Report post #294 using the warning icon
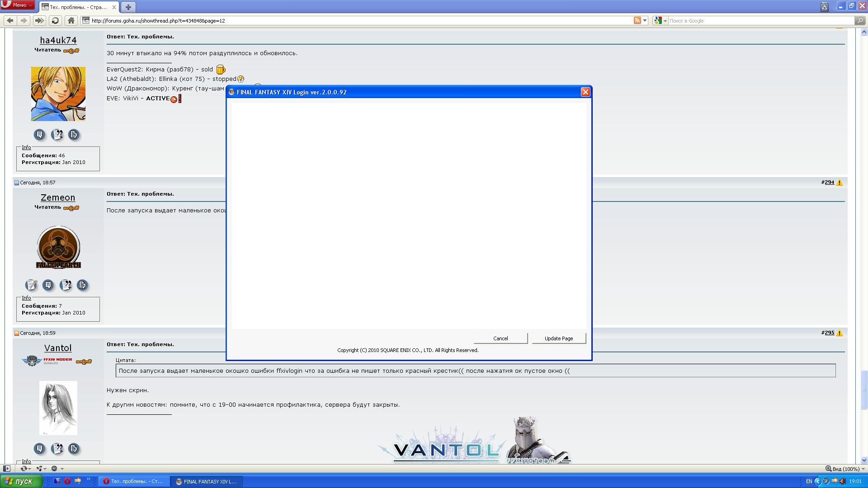This screenshot has width=868, height=488. (x=840, y=183)
